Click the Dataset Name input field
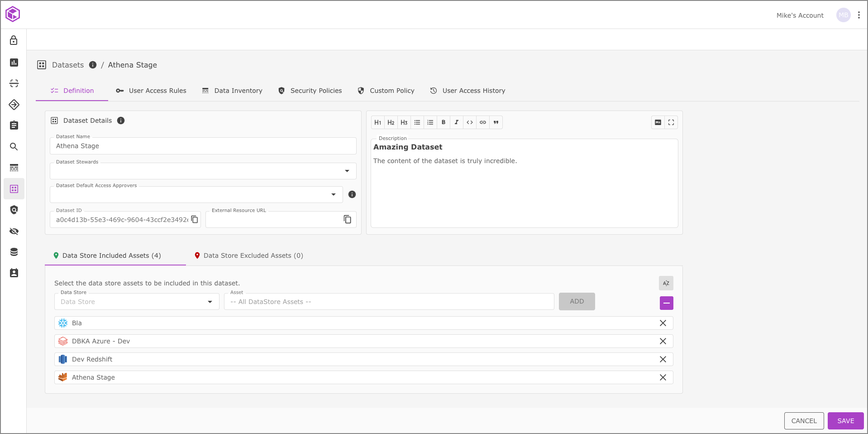This screenshot has height=434, width=868. (x=203, y=146)
